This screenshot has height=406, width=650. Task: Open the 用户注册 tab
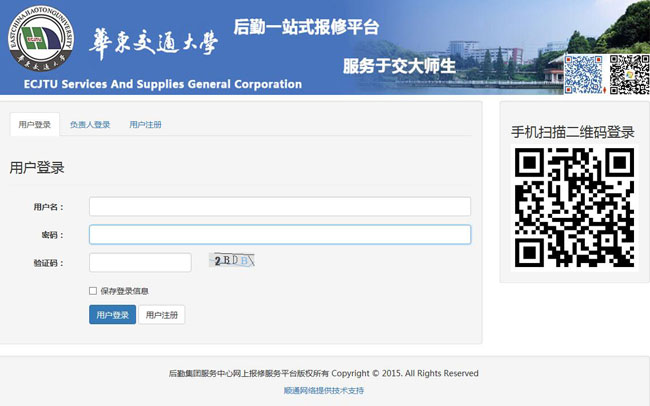click(x=146, y=124)
